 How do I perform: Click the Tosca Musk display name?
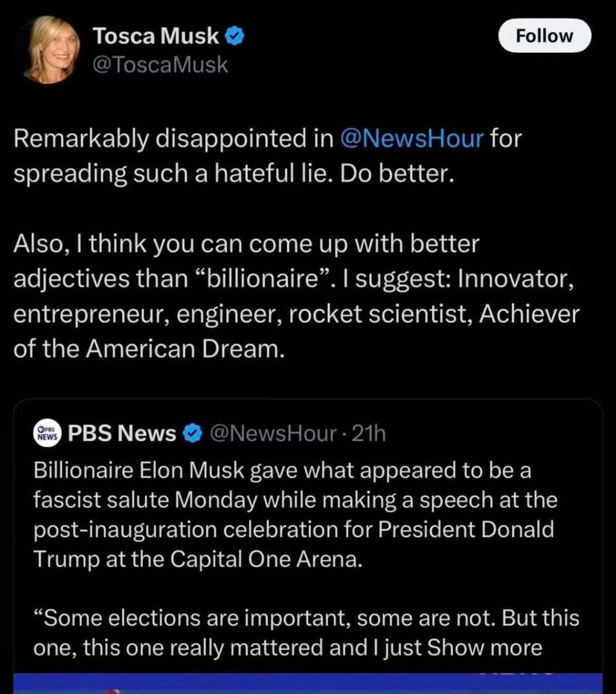pyautogui.click(x=155, y=36)
